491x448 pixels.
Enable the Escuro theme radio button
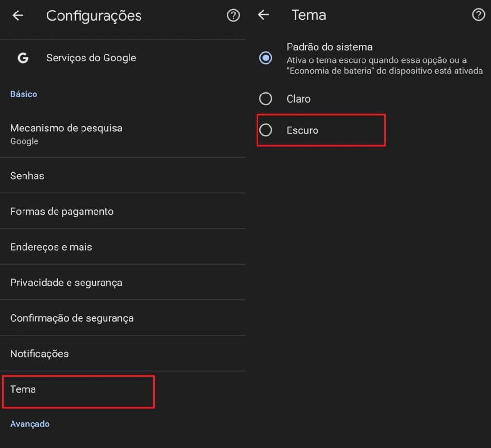(266, 130)
